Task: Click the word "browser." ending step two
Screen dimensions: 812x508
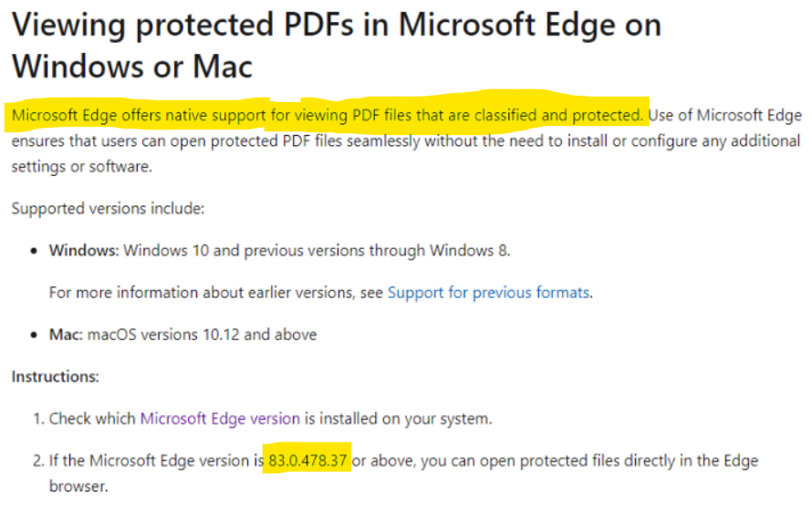Action: (78, 486)
